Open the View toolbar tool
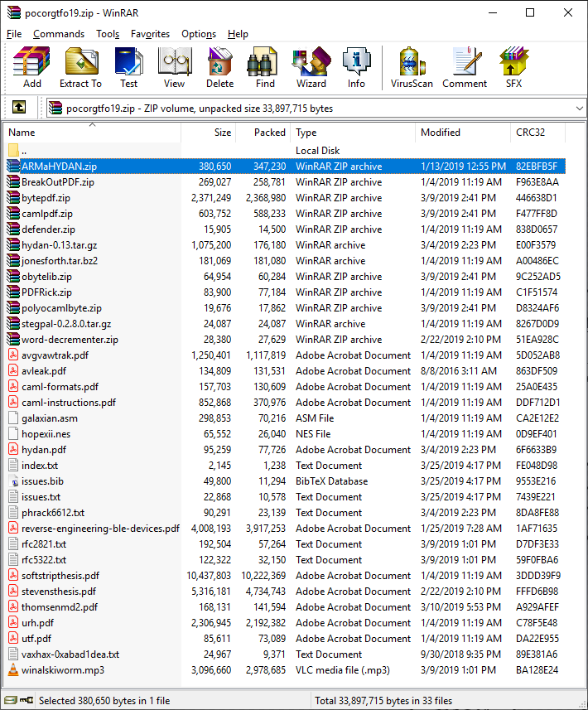This screenshot has height=710, width=588. 174,67
